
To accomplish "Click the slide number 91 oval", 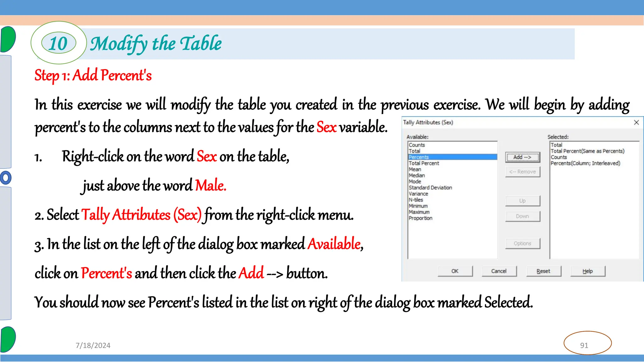I will tap(587, 343).
